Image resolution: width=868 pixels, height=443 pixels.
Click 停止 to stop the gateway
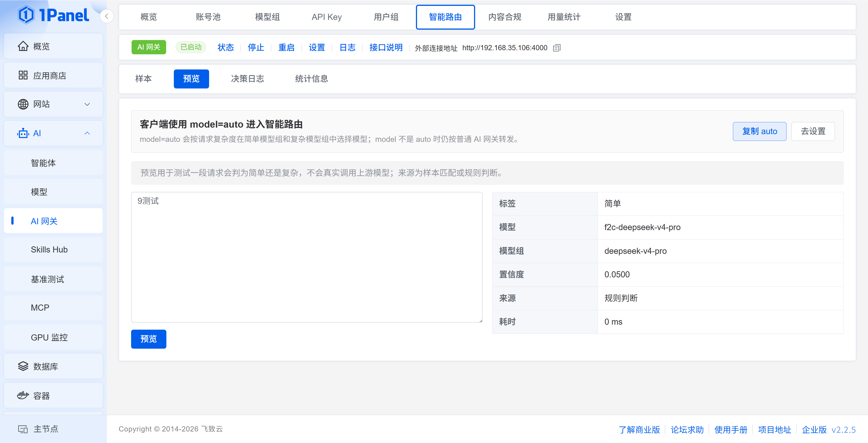256,48
